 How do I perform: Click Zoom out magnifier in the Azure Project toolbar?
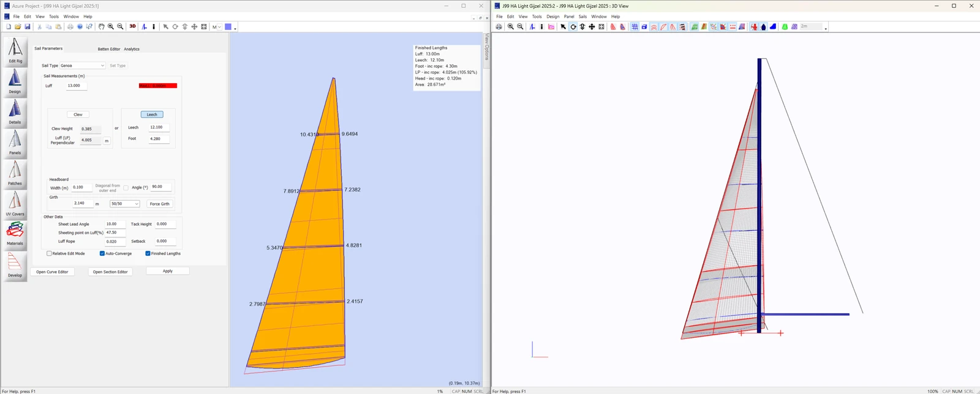click(120, 27)
